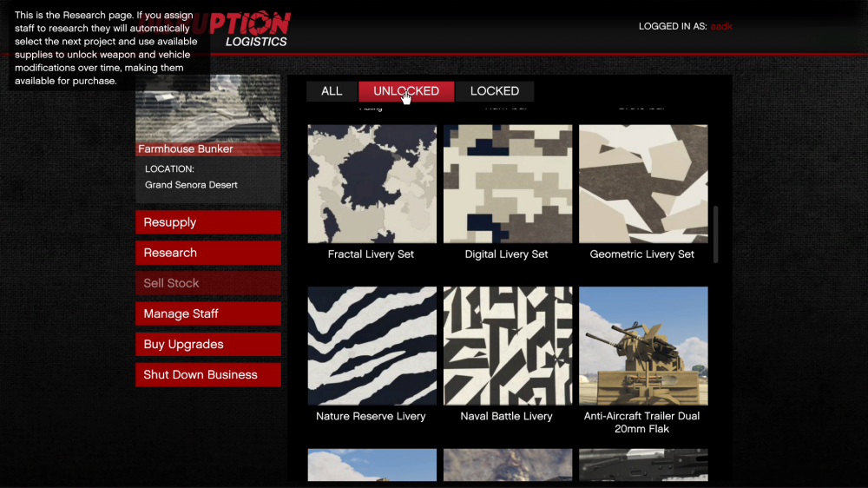Switch to the ALL research tab

point(332,91)
